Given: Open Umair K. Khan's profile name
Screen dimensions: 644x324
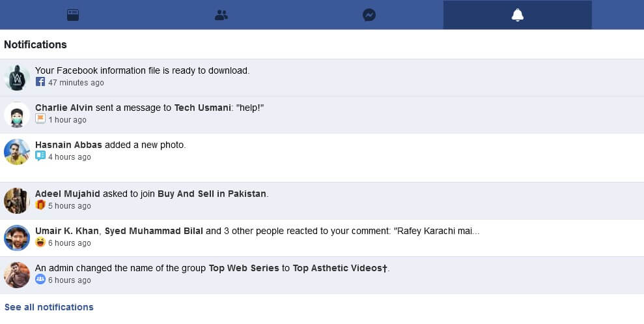Looking at the screenshot, I should [x=67, y=231].
